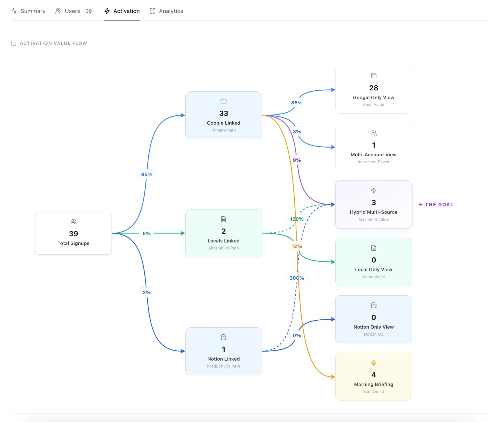The width and height of the screenshot is (504, 422).
Task: Click the 39 badge next to Users
Action: [89, 11]
